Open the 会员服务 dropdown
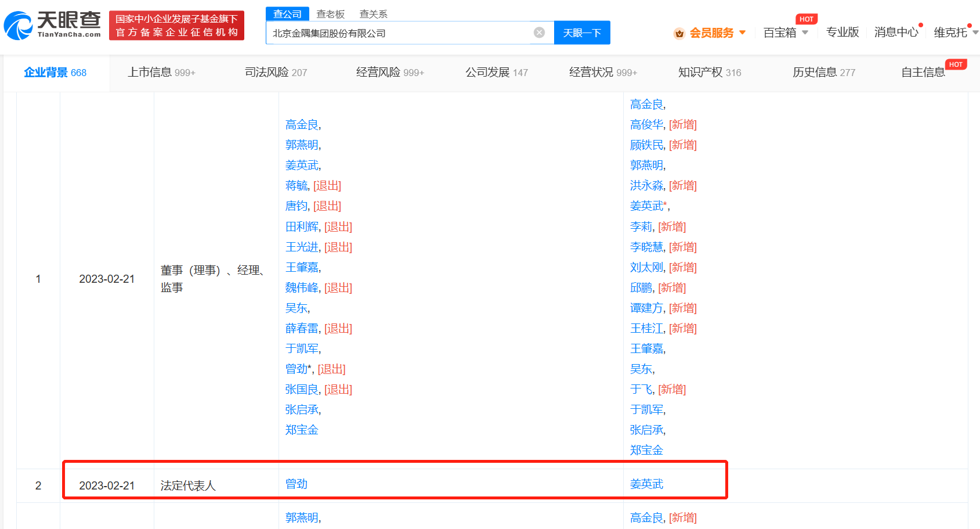This screenshot has height=529, width=980. (713, 33)
